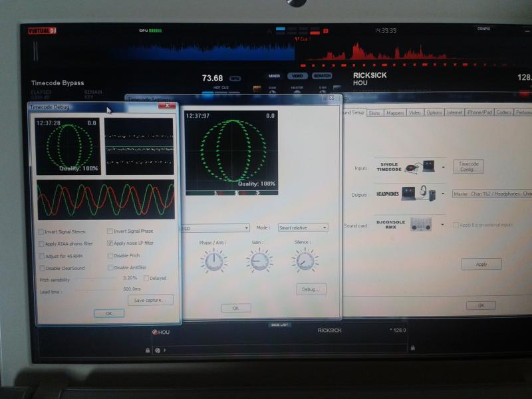The height and width of the screenshot is (399, 532).
Task: Enable Invert Signal Stereo
Action: tap(41, 231)
